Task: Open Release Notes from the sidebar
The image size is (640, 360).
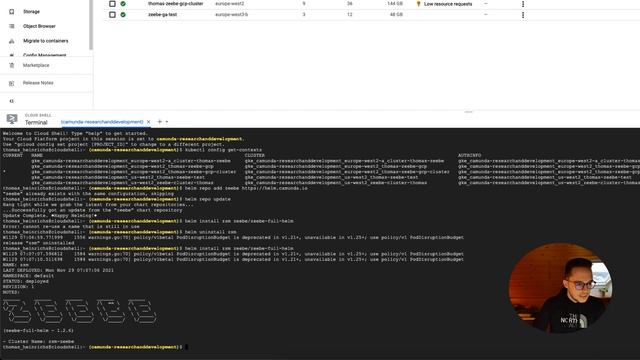Action: (38, 83)
